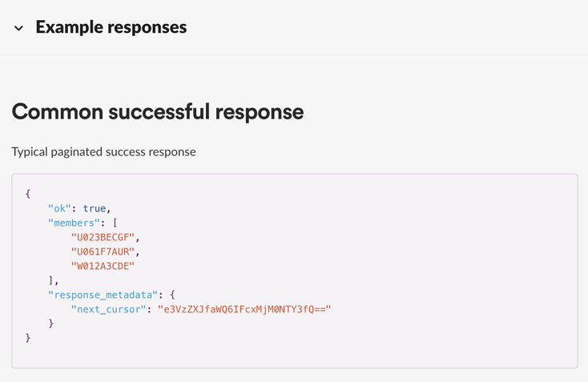Click the "response_metadata" key
This screenshot has width=588, height=382.
(x=103, y=295)
